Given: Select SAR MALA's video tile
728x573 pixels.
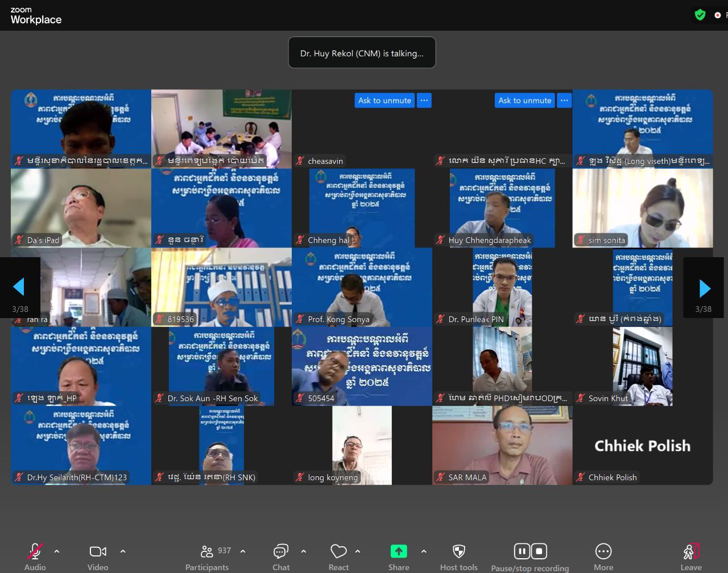Looking at the screenshot, I should click(x=502, y=445).
